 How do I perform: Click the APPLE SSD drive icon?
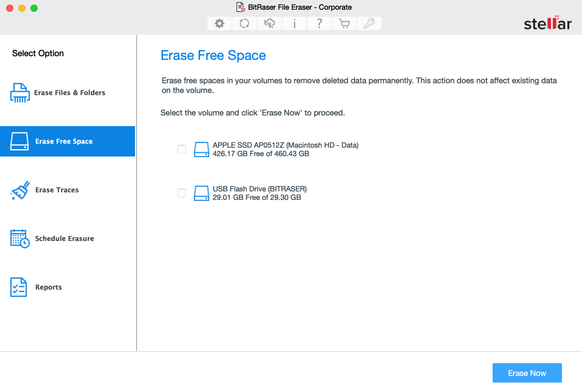(x=201, y=150)
